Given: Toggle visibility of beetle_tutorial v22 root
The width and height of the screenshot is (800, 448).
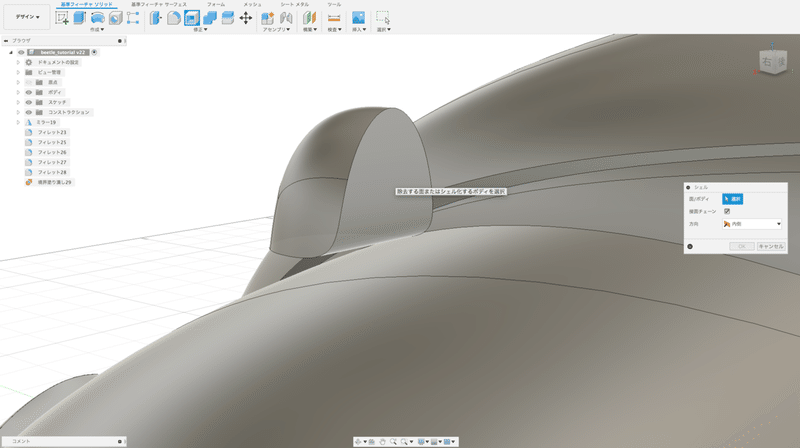Looking at the screenshot, I should 21,53.
